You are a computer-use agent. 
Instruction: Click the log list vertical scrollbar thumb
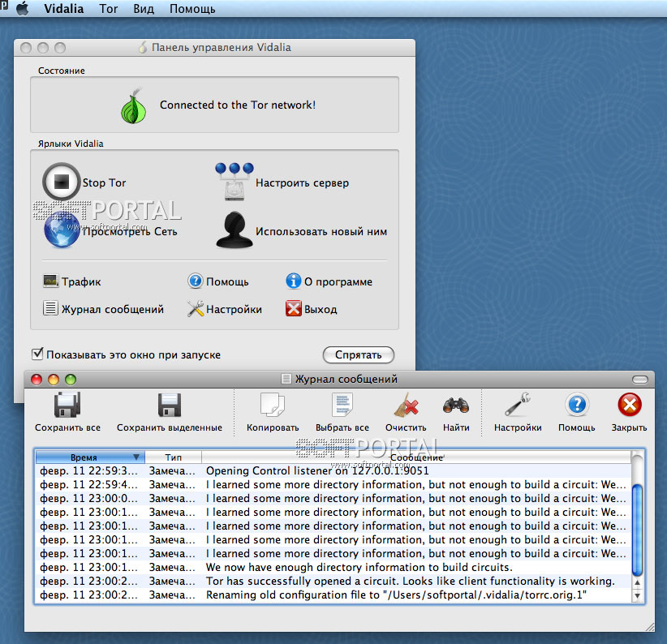click(x=637, y=531)
